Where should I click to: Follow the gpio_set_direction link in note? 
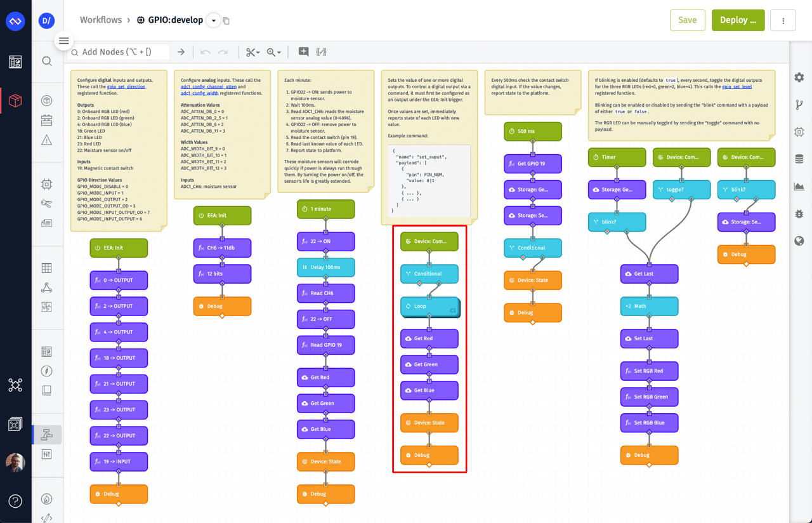(x=126, y=86)
